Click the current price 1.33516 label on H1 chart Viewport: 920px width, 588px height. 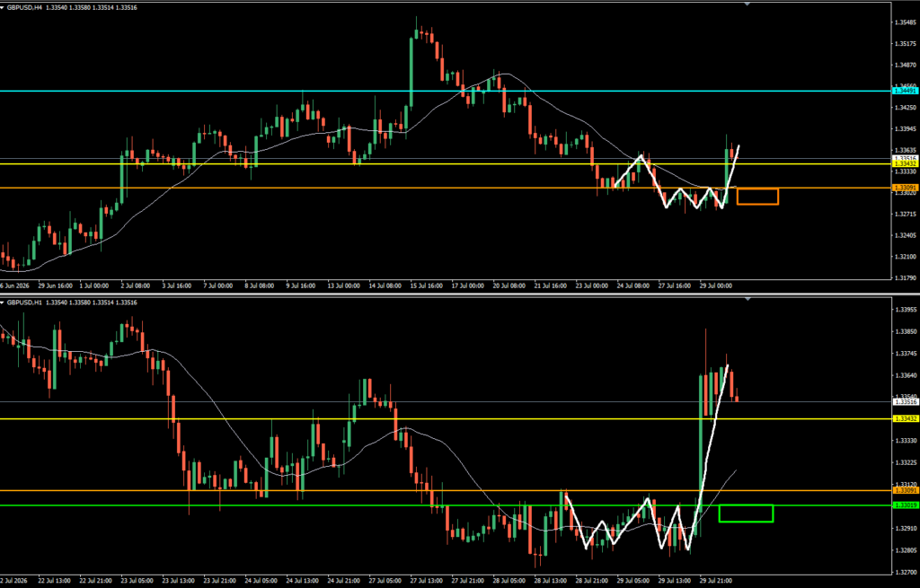tap(906, 401)
